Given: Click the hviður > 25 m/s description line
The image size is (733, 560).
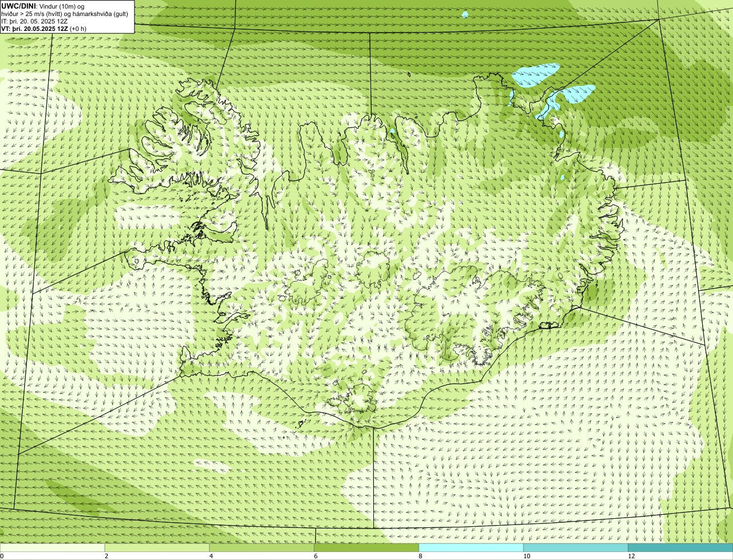Looking at the screenshot, I should 65,14.
